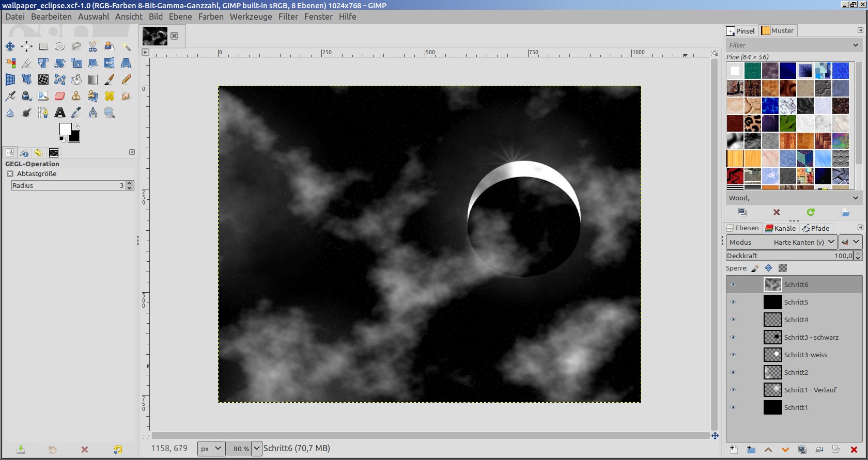Click the white foreground color swatch
Screen dimensions: 868x460
[65, 129]
